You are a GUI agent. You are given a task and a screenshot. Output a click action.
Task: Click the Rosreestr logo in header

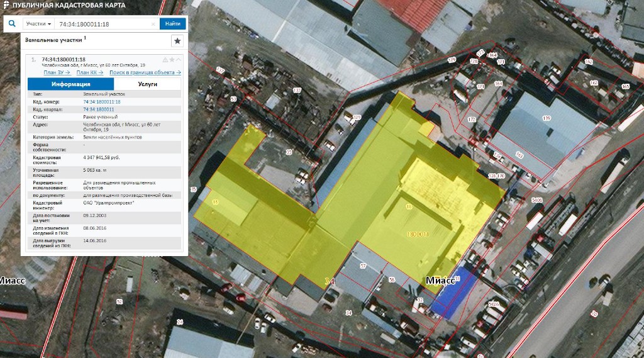tap(6, 5)
